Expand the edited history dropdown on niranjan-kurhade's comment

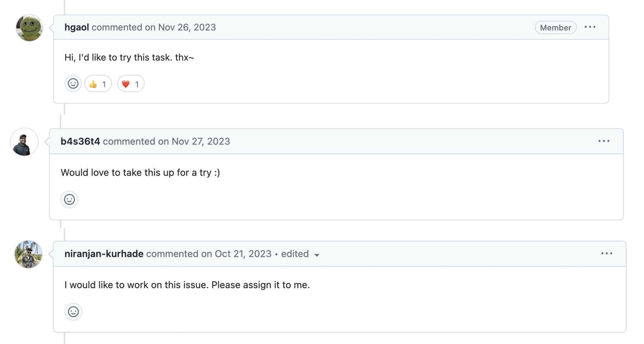[x=300, y=254]
